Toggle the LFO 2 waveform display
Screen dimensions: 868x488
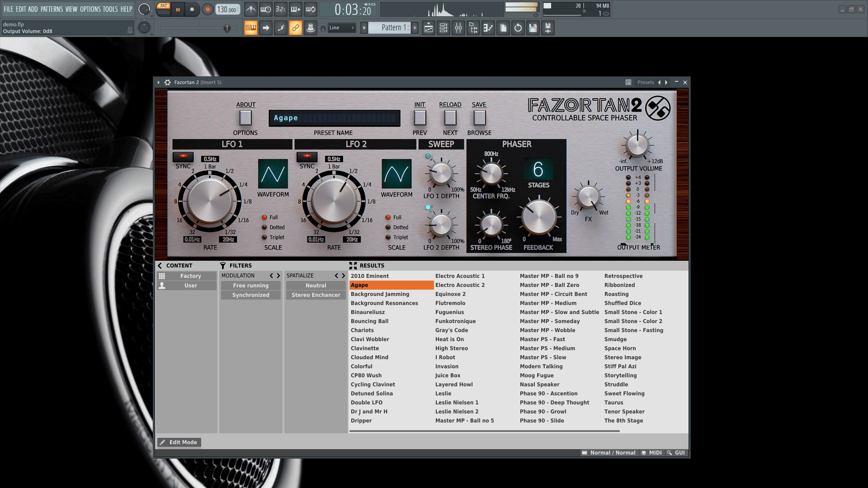(396, 174)
